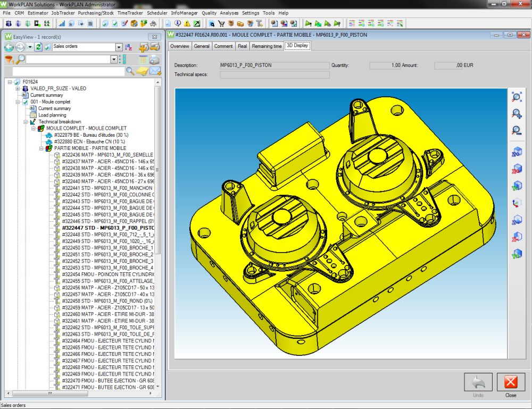Click the orange filter funnel icon

pyautogui.click(x=9, y=60)
